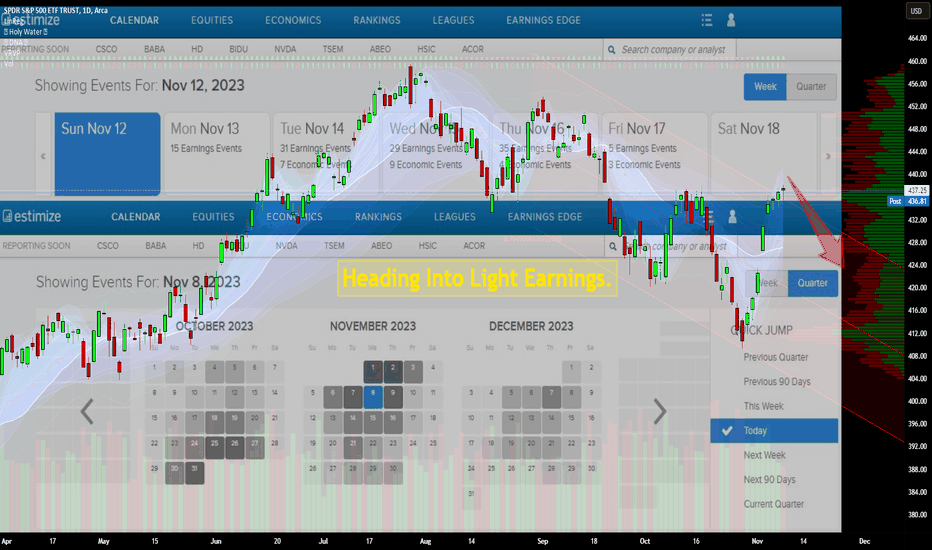The image size is (932, 550).
Task: Open the USD currency selector on the price scale
Action: click(916, 11)
